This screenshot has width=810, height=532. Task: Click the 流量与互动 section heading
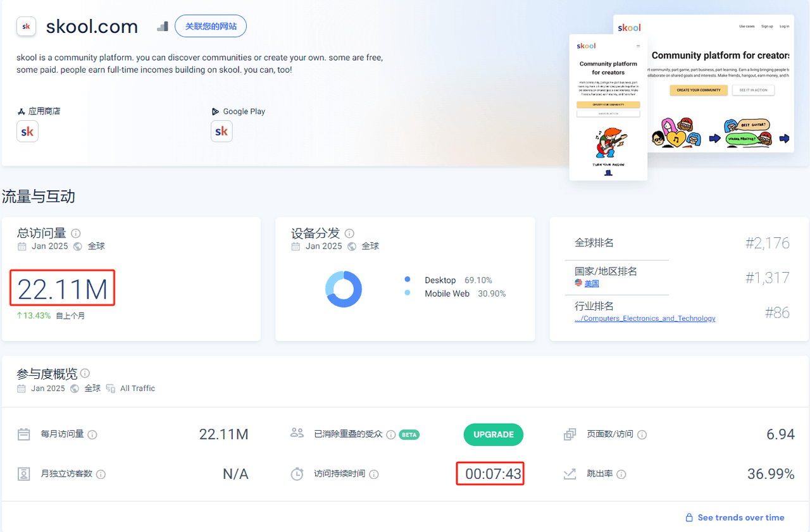(x=39, y=197)
